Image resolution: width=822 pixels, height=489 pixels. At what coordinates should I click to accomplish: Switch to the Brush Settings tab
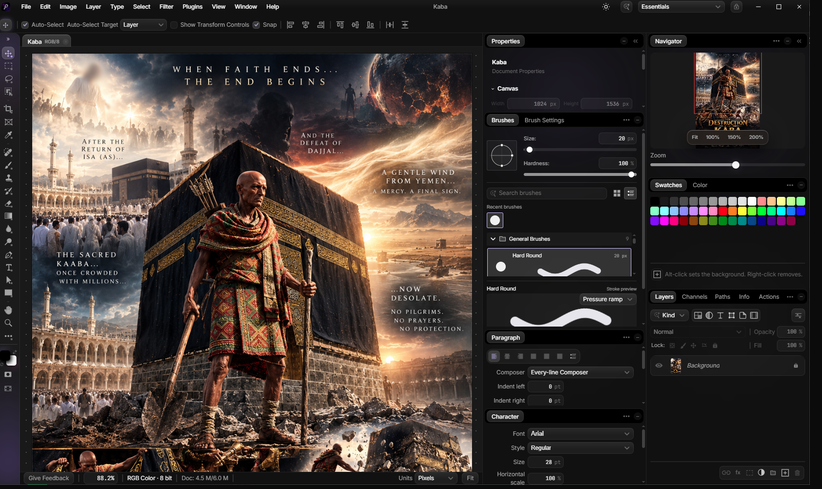(x=544, y=121)
